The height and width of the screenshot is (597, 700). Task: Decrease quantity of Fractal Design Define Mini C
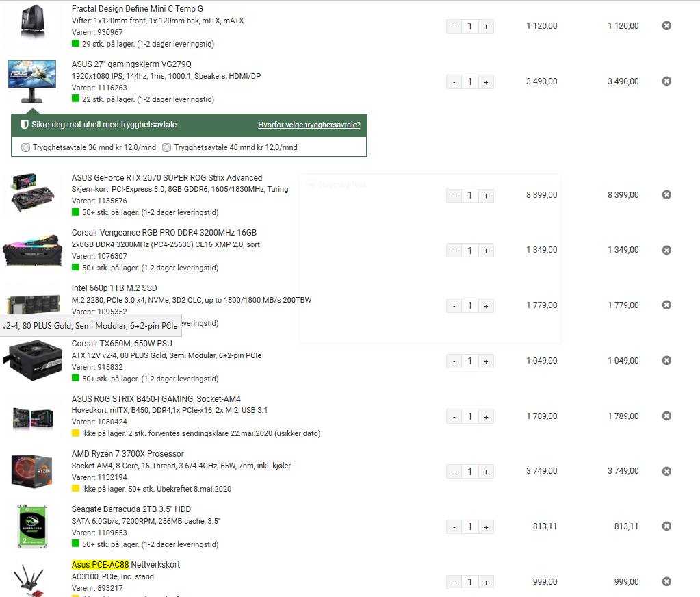pyautogui.click(x=454, y=26)
